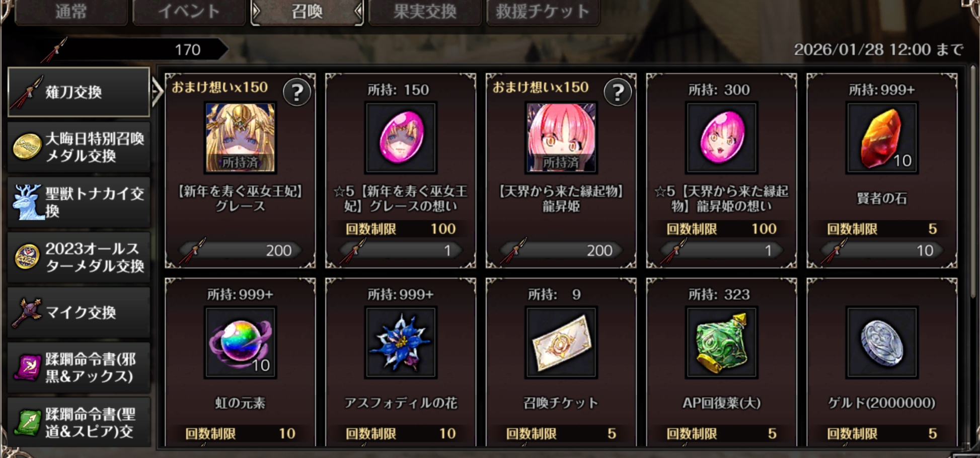The height and width of the screenshot is (458, 980).
Task: Select the AP回復薬(大) green potion icon
Action: (721, 343)
